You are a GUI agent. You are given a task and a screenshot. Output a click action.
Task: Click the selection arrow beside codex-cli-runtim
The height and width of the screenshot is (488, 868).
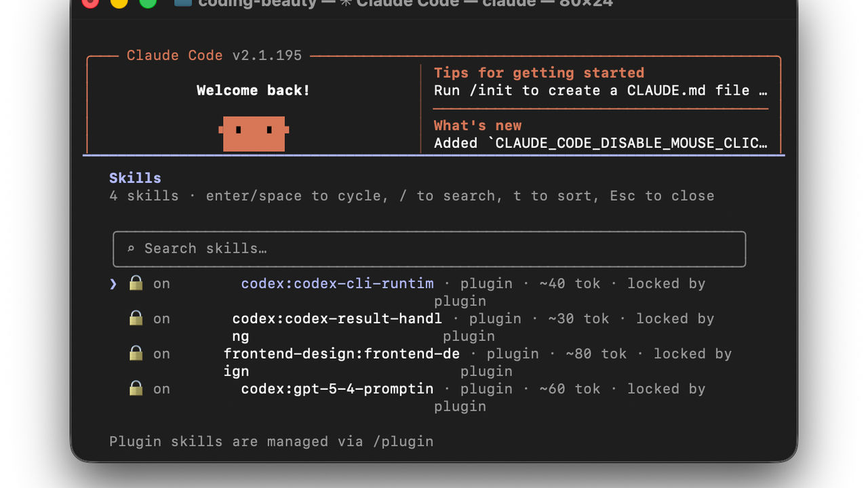pos(113,284)
